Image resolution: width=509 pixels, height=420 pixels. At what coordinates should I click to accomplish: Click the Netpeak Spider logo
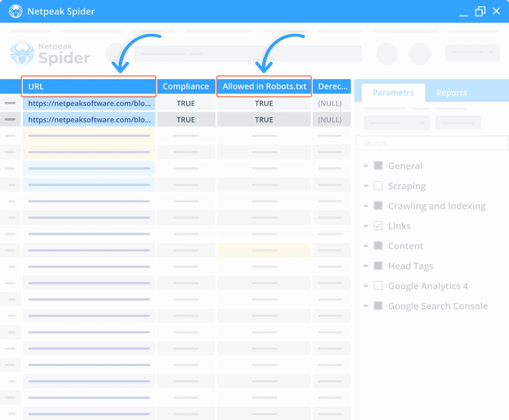(50, 54)
